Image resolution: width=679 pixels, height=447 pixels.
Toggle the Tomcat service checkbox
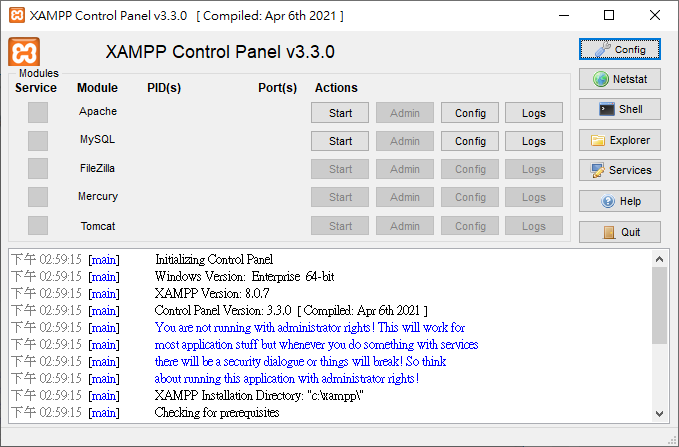pyautogui.click(x=38, y=226)
